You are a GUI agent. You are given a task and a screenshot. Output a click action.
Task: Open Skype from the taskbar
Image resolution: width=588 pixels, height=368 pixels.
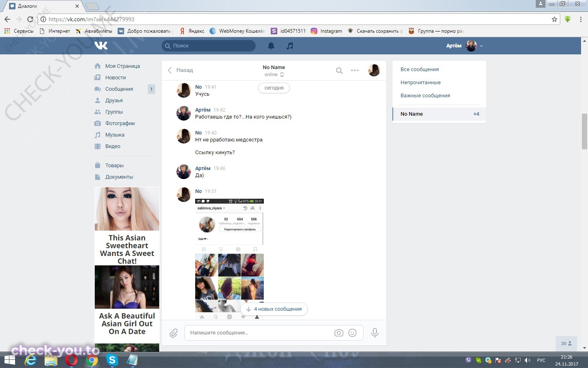(x=112, y=360)
